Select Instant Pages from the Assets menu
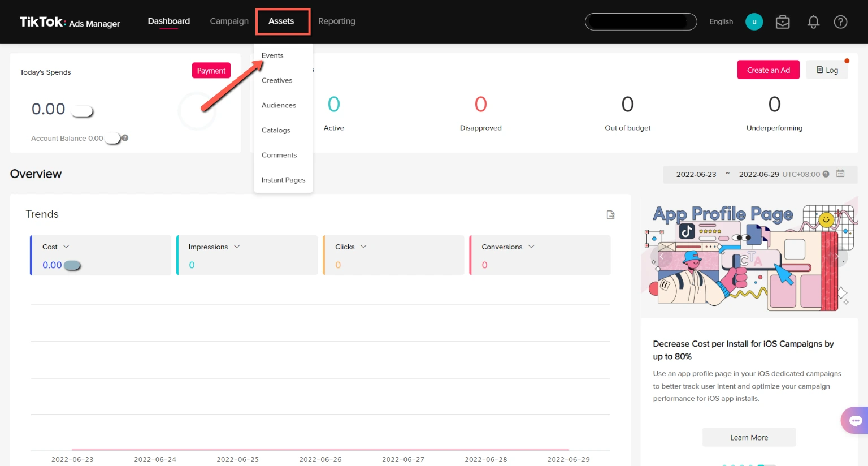The height and width of the screenshot is (466, 868). coord(283,180)
